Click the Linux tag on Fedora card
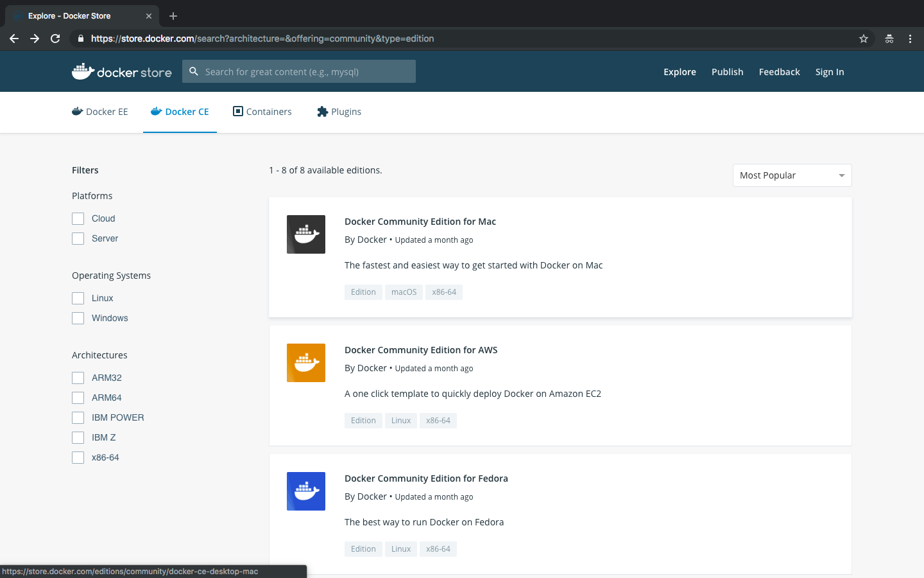Viewport: 924px width, 578px height. tap(401, 549)
